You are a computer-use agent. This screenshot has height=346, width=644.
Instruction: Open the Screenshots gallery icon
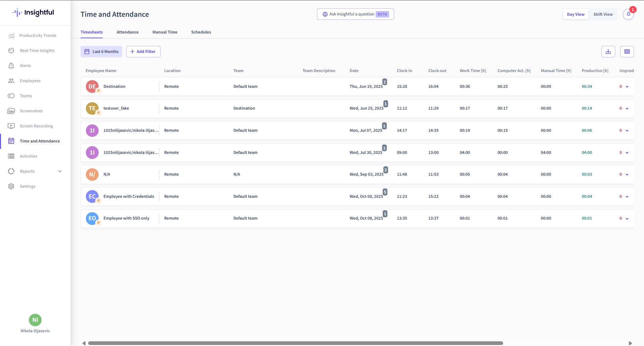(11, 111)
